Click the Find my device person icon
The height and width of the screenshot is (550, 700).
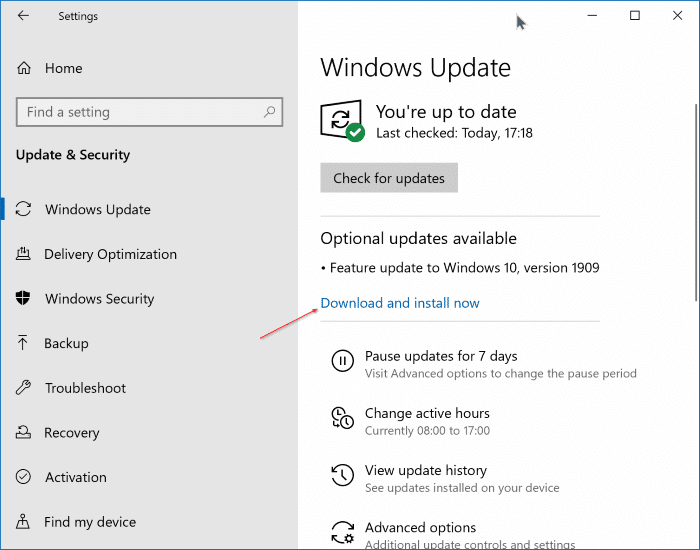coord(23,521)
